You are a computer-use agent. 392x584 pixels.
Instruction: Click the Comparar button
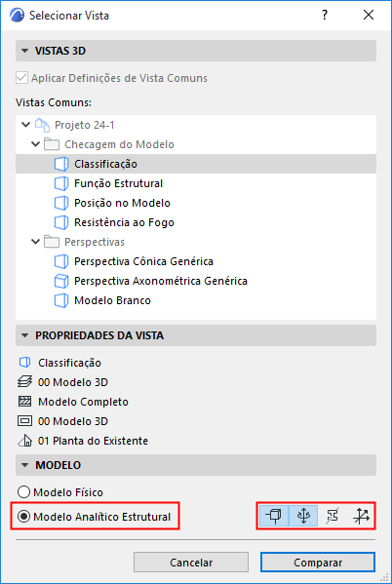(318, 562)
